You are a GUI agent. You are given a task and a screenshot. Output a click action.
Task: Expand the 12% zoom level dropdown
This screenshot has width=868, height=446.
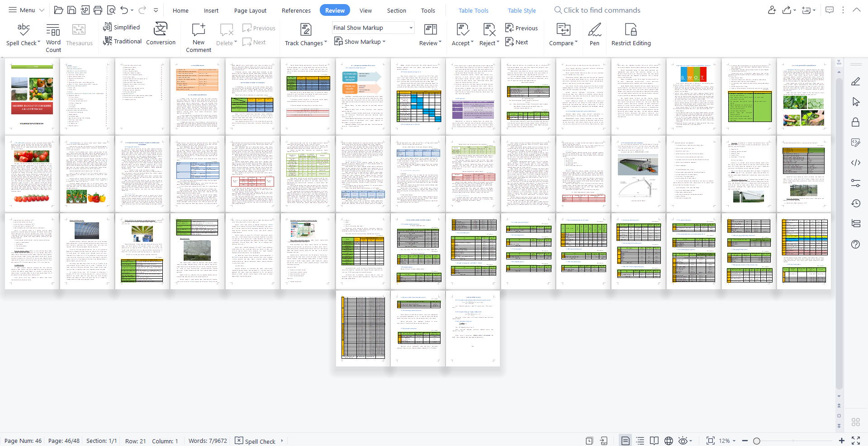tap(734, 441)
